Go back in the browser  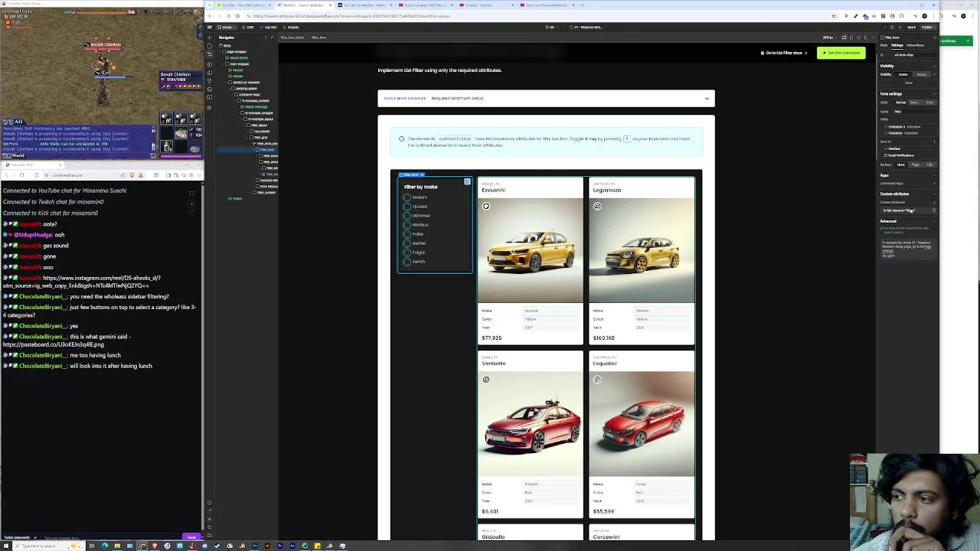click(x=210, y=16)
